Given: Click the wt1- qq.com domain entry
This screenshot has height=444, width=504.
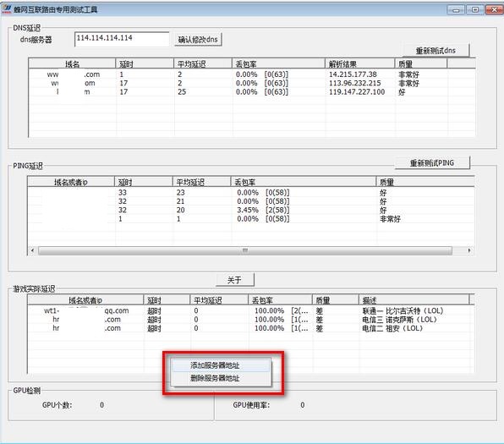Looking at the screenshot, I should click(x=86, y=311).
